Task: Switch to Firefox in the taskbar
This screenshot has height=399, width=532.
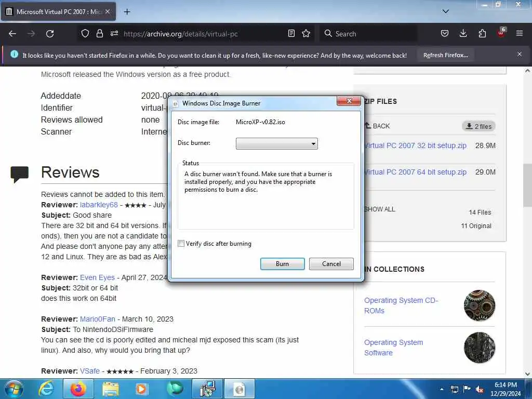Action: click(x=78, y=389)
